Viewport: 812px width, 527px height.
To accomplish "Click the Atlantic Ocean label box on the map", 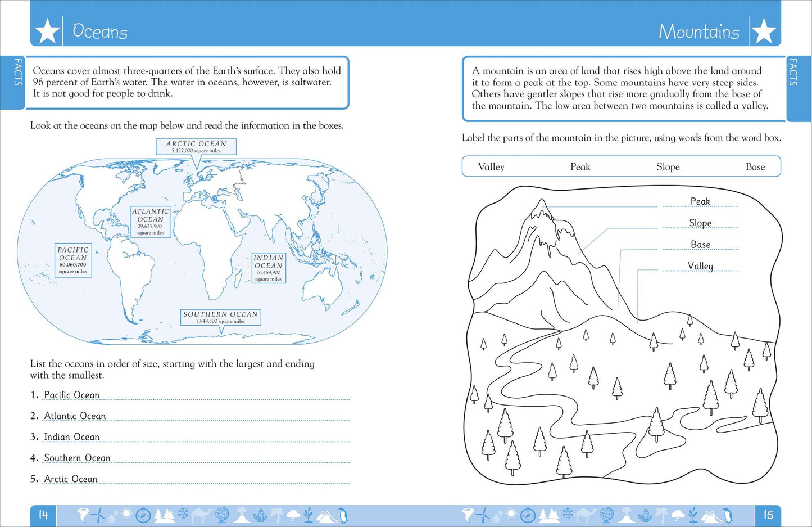I will click(x=151, y=222).
